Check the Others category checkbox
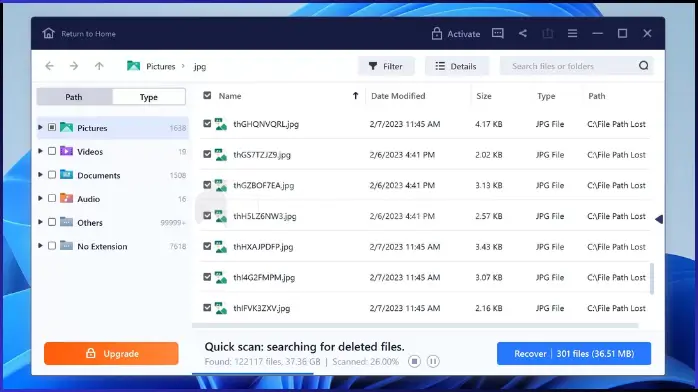 coord(52,222)
